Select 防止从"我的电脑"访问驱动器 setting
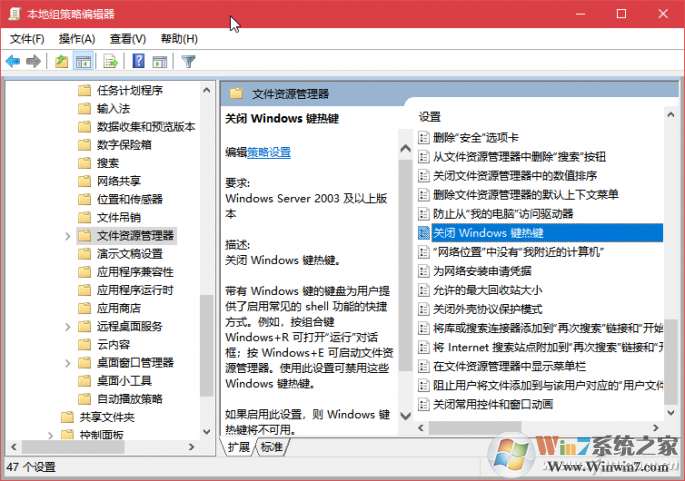This screenshot has height=481, width=685. (503, 214)
